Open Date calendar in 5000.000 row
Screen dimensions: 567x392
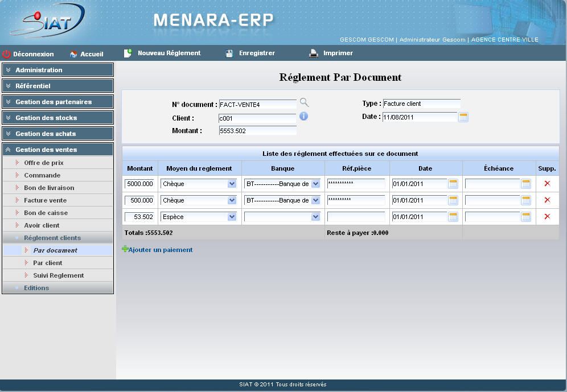[x=453, y=184]
